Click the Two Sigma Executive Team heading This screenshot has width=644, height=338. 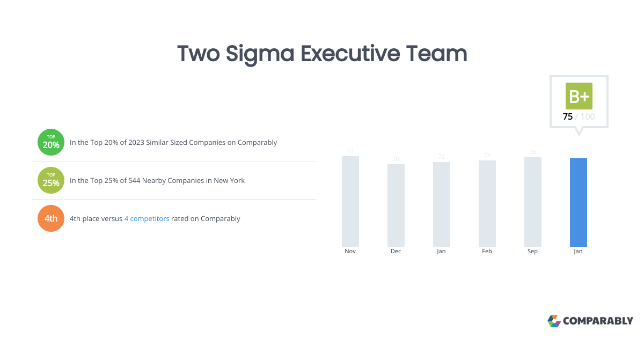[322, 54]
